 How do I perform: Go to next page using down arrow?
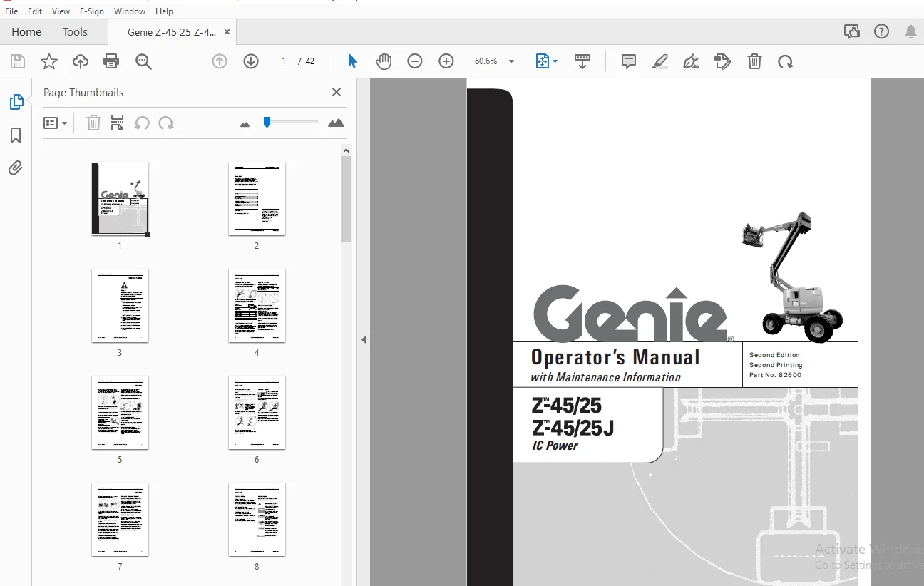tap(251, 61)
